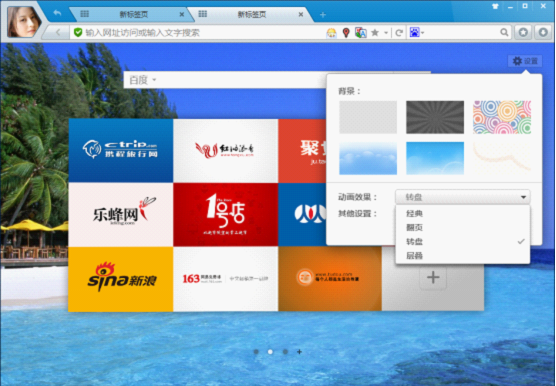Click the map pin icon in address bar
Image resolution: width=556 pixels, height=386 pixels.
tap(346, 33)
